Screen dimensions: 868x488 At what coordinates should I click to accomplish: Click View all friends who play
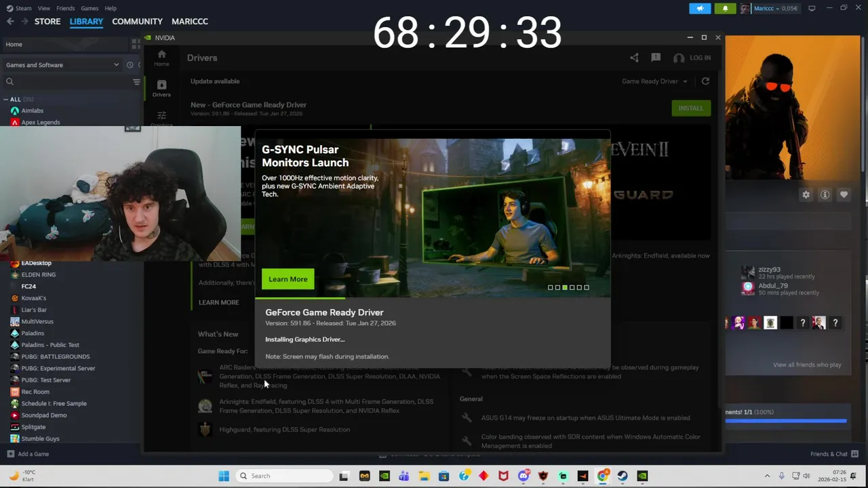point(807,365)
